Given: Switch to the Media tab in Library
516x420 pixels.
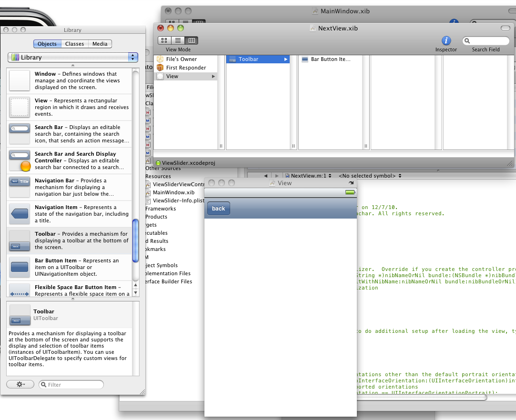Looking at the screenshot, I should 100,44.
